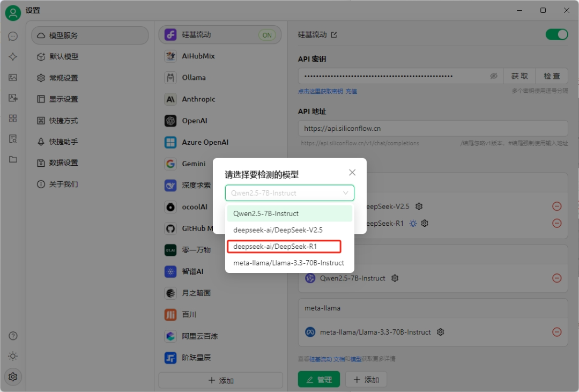579x392 pixels.
Task: Click the 检查 API key button
Action: point(552,76)
